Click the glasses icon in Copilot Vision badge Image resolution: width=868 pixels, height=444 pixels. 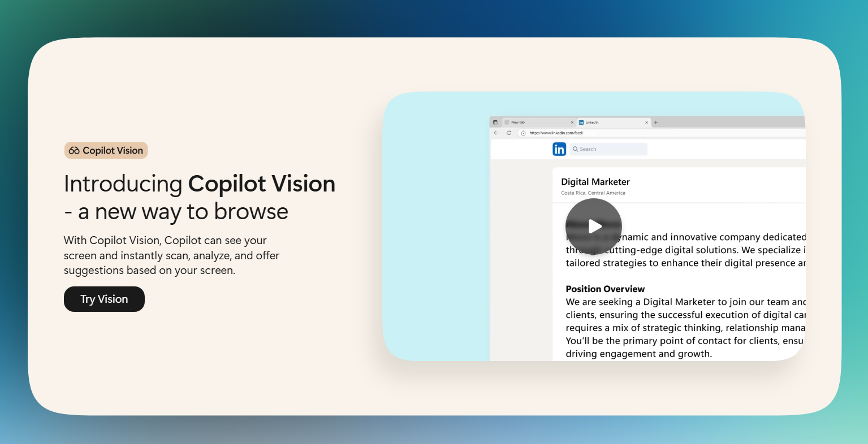(x=74, y=151)
